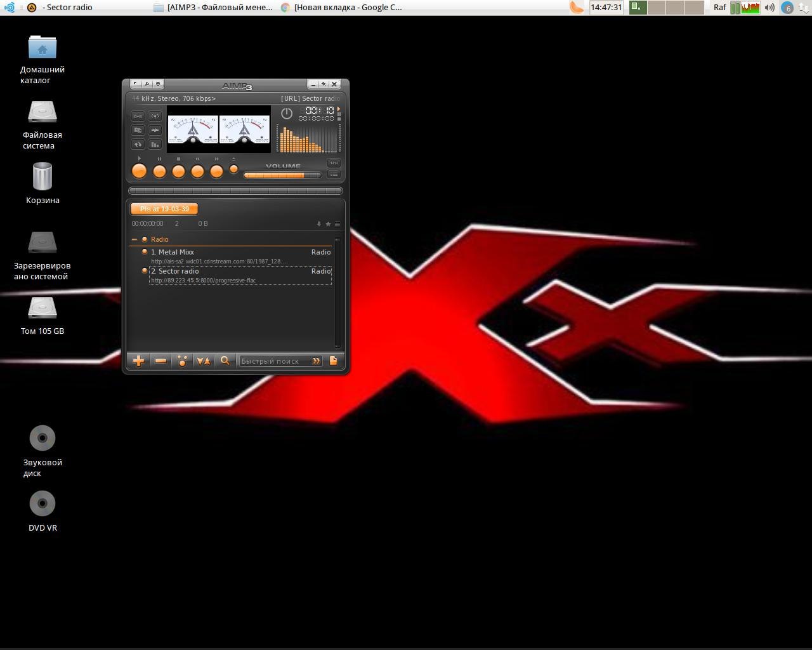Image resolution: width=812 pixels, height=650 pixels.
Task: Collapse the Radio group in playlist
Action: tap(134, 239)
